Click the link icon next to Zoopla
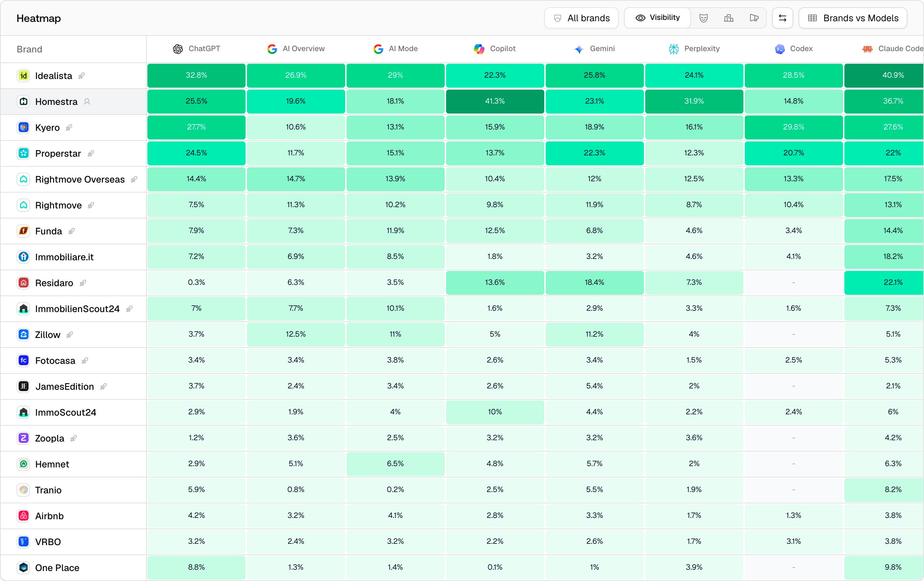The width and height of the screenshot is (924, 581). [73, 439]
